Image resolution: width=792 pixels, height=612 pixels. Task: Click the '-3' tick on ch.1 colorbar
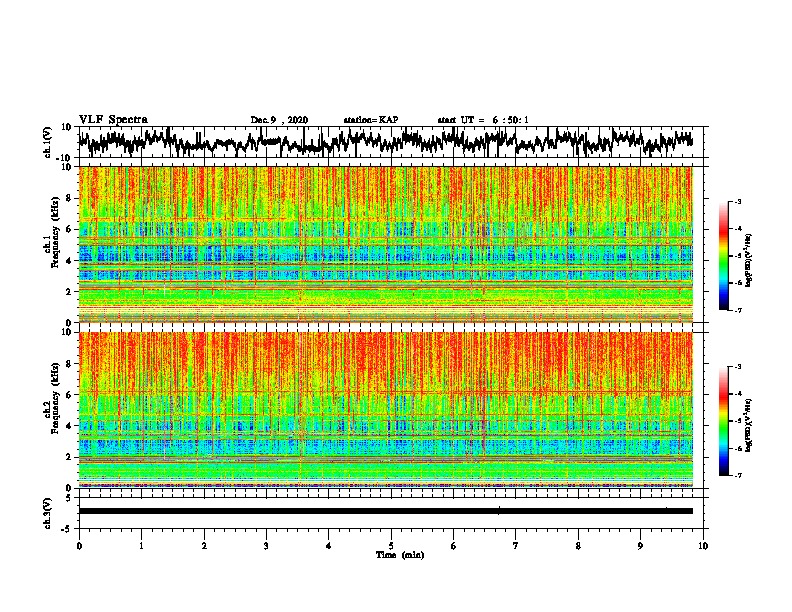point(737,202)
